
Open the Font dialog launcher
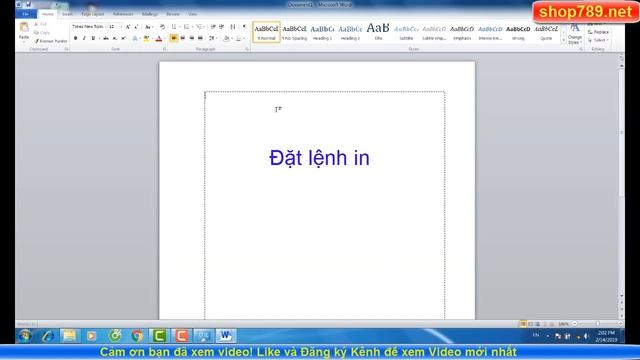point(165,49)
